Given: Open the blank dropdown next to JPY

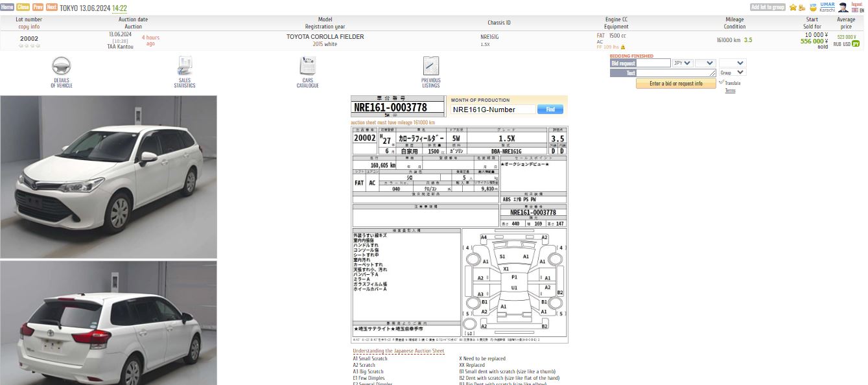Looking at the screenshot, I should tap(705, 63).
